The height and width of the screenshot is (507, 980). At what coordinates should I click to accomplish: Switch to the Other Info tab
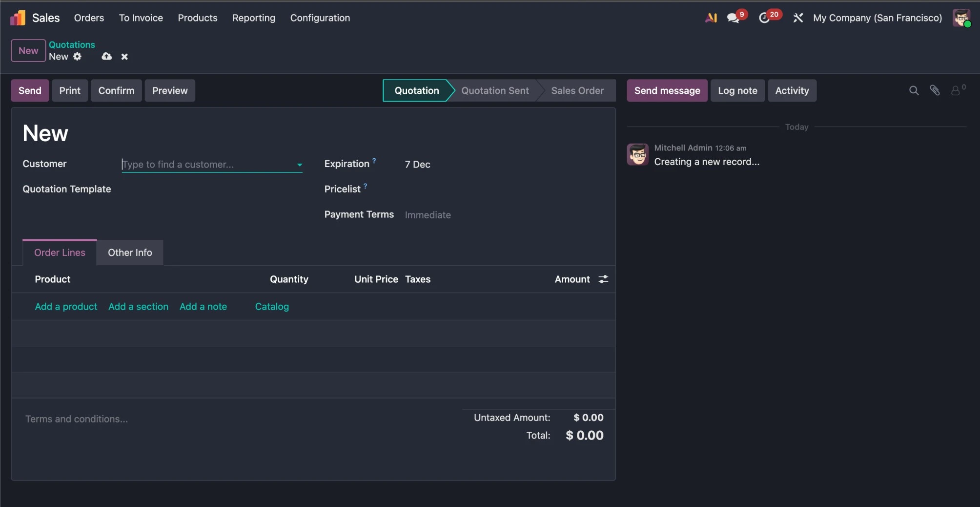click(130, 253)
